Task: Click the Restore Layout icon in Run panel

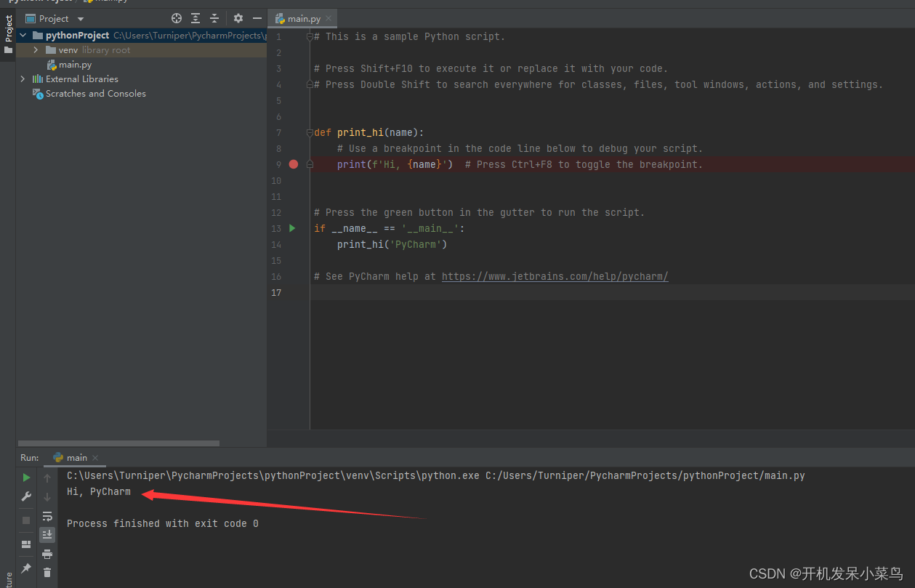Action: [x=26, y=544]
